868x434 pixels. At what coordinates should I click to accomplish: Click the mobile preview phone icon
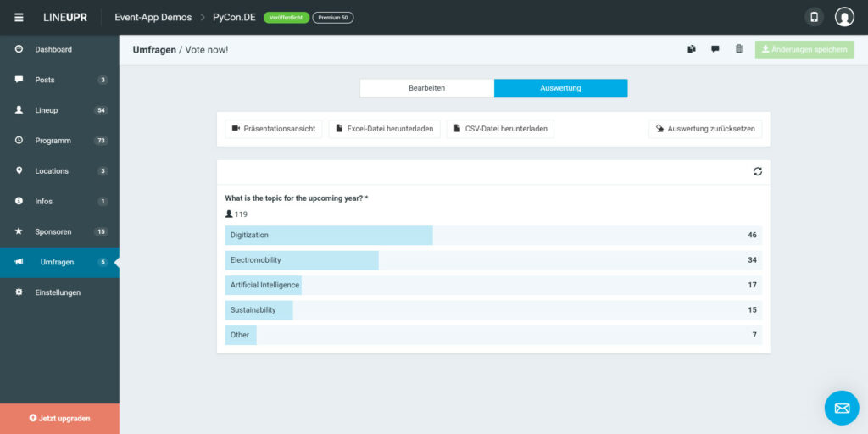pos(814,17)
